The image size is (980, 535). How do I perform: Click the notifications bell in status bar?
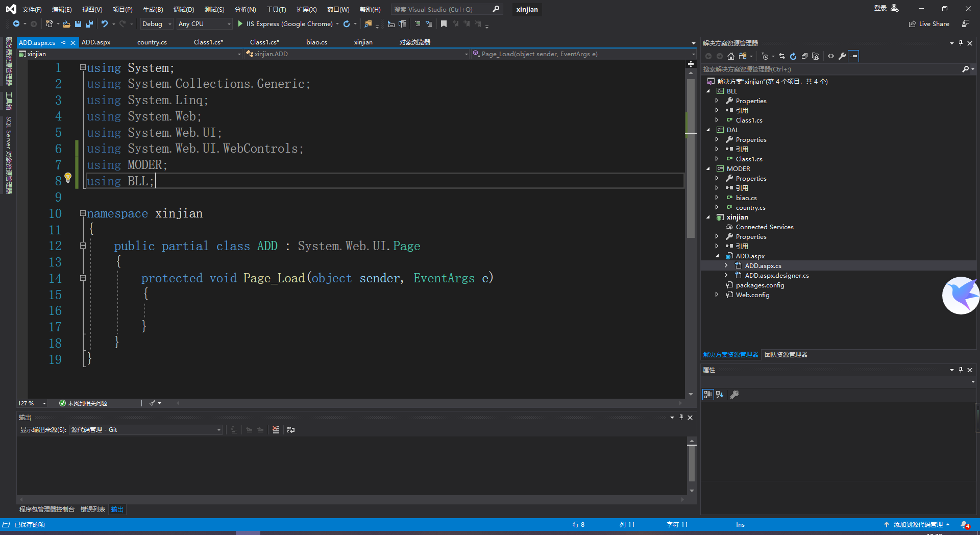point(965,525)
